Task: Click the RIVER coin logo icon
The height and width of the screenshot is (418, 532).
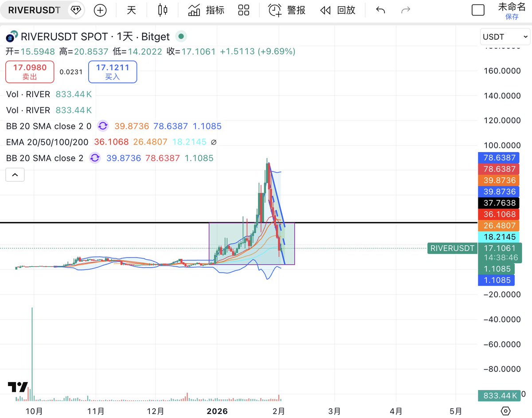Action: point(12,36)
